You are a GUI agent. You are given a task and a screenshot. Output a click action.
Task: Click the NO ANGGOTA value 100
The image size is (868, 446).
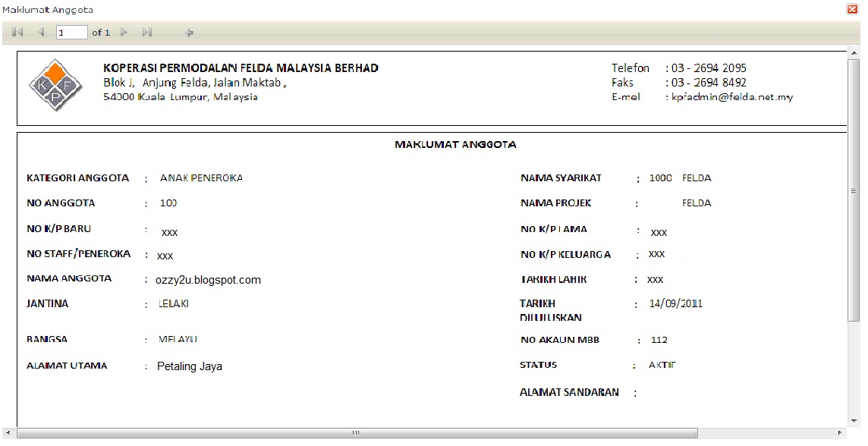(x=168, y=203)
